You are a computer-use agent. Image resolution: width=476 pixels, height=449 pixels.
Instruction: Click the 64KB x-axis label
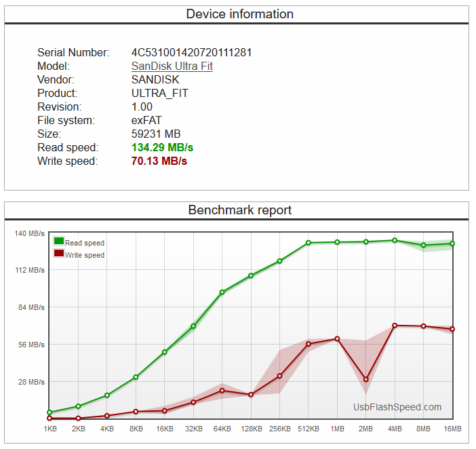tap(222, 429)
